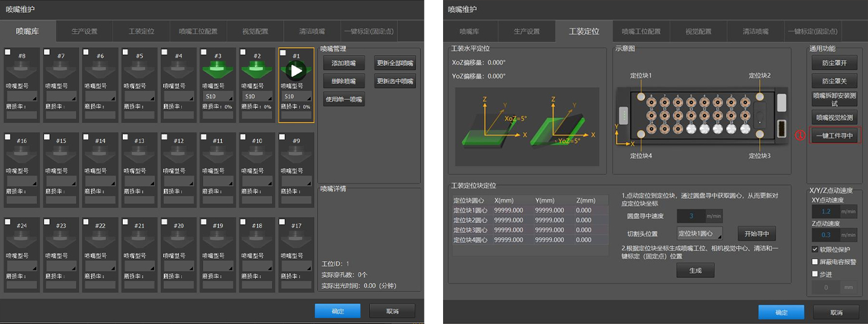
Task: Enable the 屏蔽电容报警 checkbox
Action: tap(815, 262)
